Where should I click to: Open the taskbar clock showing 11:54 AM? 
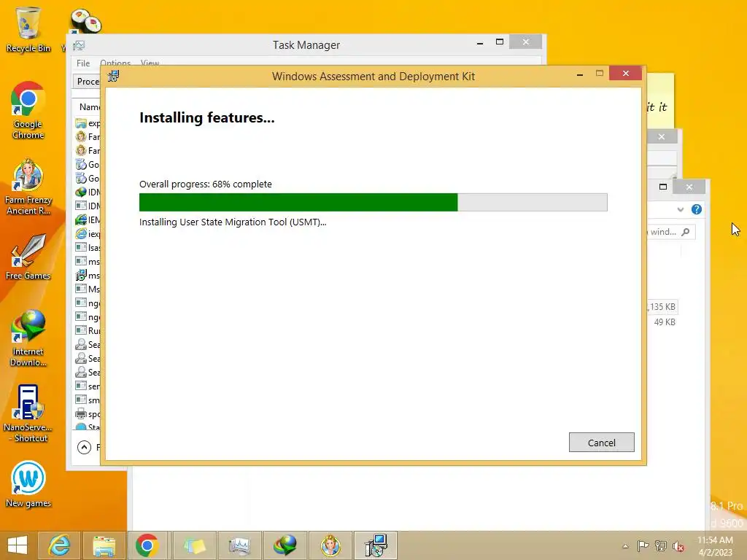click(x=715, y=545)
